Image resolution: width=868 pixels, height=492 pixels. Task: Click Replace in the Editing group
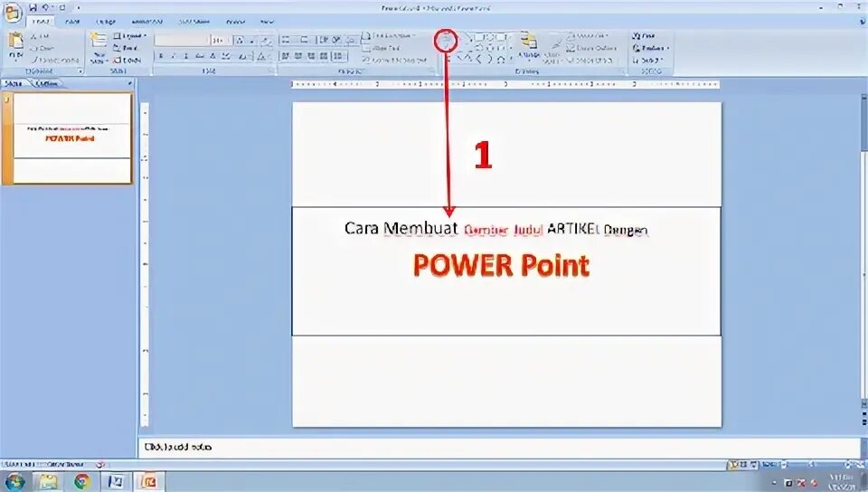(650, 48)
